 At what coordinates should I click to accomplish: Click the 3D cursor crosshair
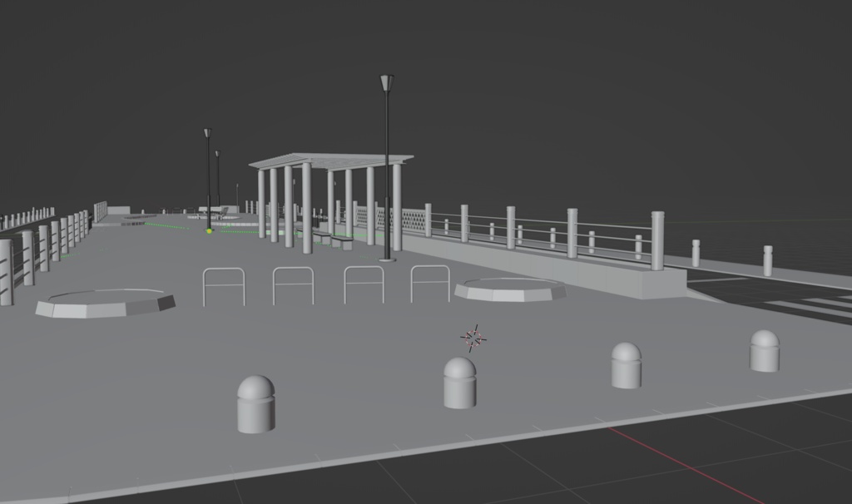click(473, 336)
